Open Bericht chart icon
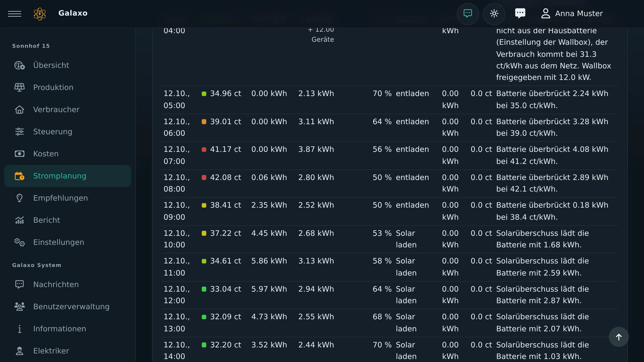This screenshot has height=362, width=644. 19,220
